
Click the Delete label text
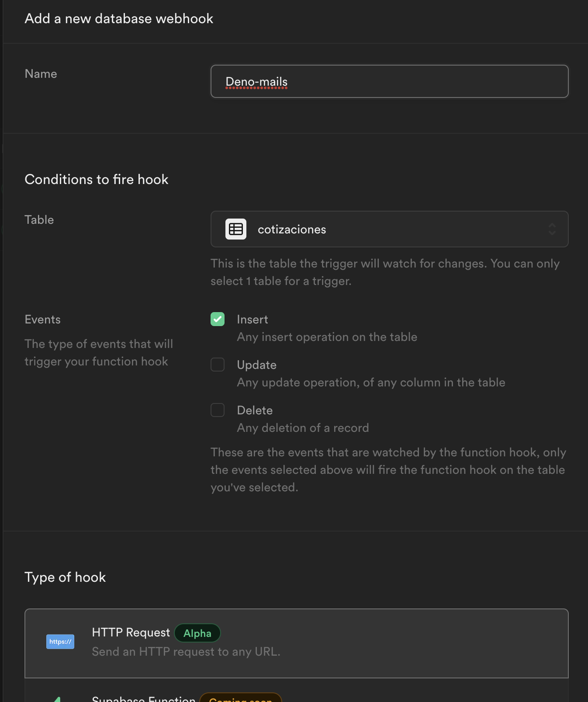point(255,410)
